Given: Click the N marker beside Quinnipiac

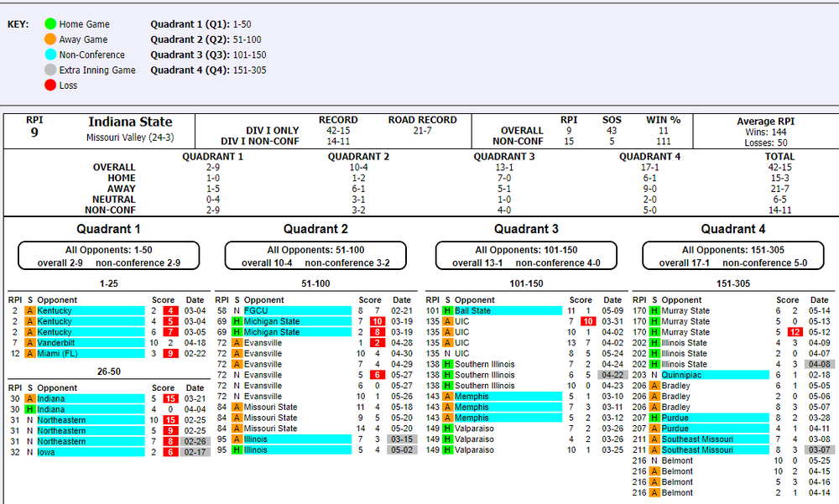Looking at the screenshot, I should [654, 376].
